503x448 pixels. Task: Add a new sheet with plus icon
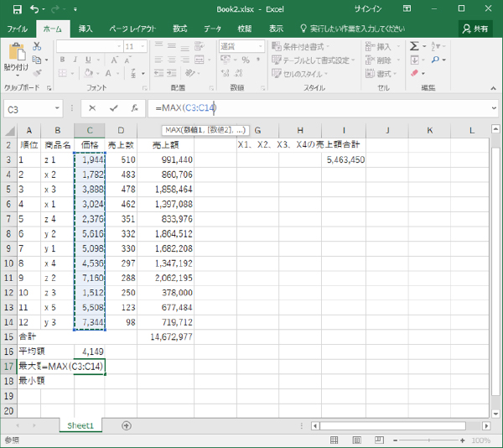pos(127,426)
